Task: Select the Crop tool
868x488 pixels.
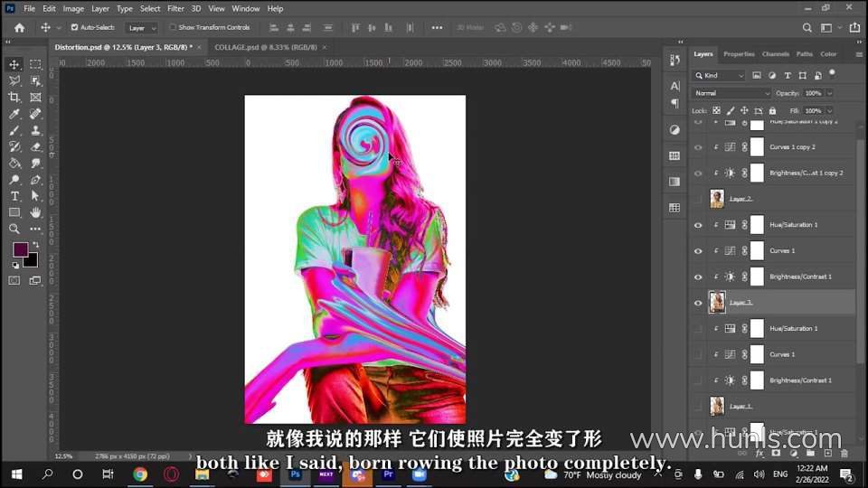Action: tap(14, 98)
